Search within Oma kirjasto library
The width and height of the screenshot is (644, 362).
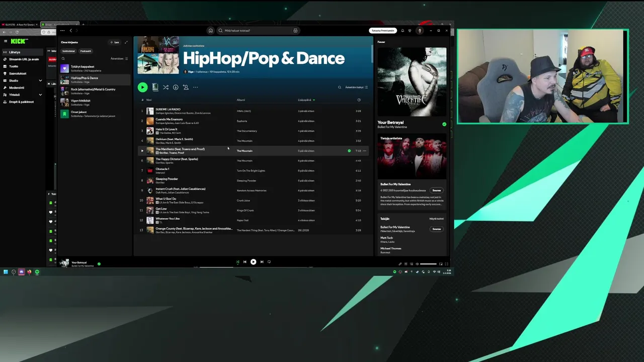click(x=63, y=58)
